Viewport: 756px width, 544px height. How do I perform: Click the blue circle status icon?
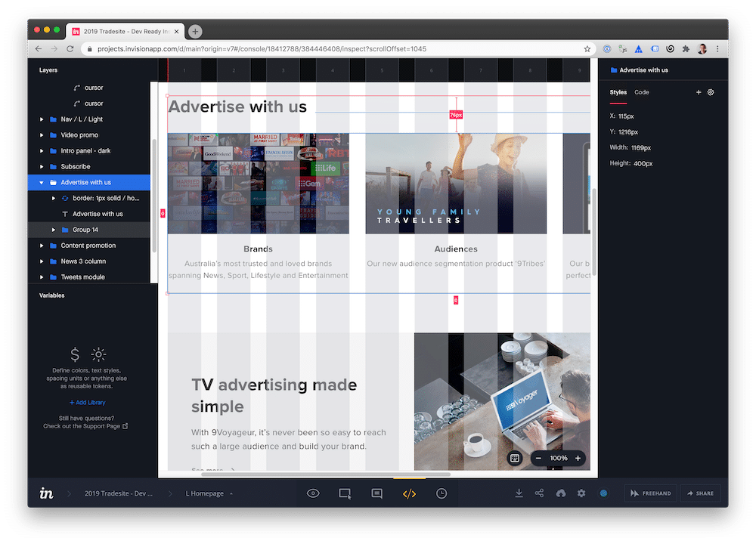603,493
